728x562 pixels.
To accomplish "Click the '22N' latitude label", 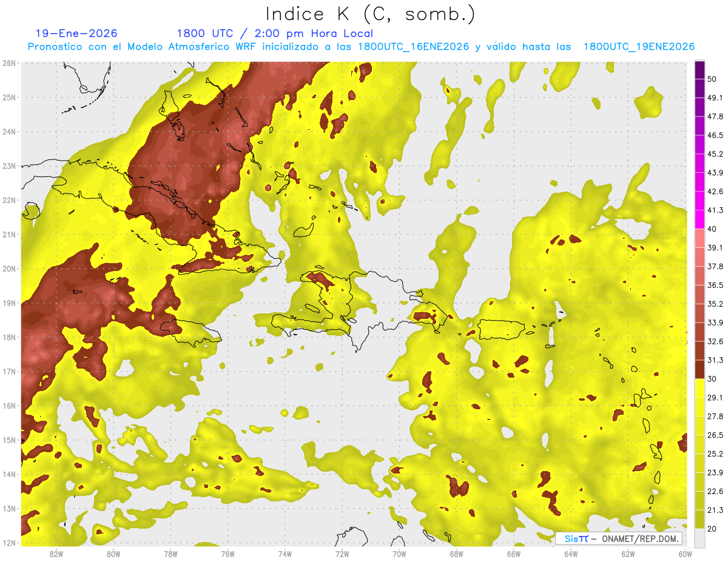I will pyautogui.click(x=9, y=200).
